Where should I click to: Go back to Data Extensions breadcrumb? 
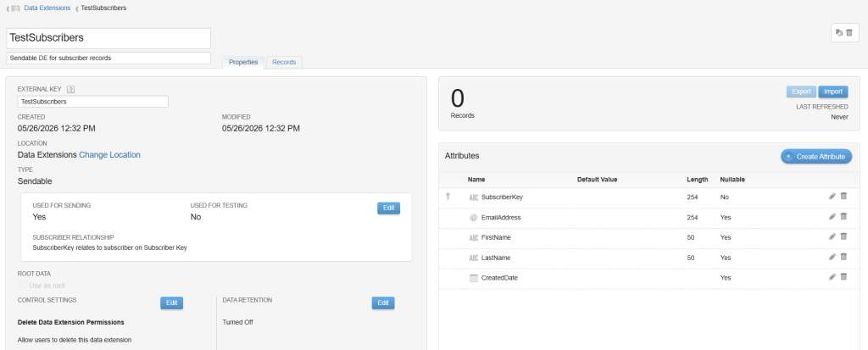pyautogui.click(x=47, y=8)
